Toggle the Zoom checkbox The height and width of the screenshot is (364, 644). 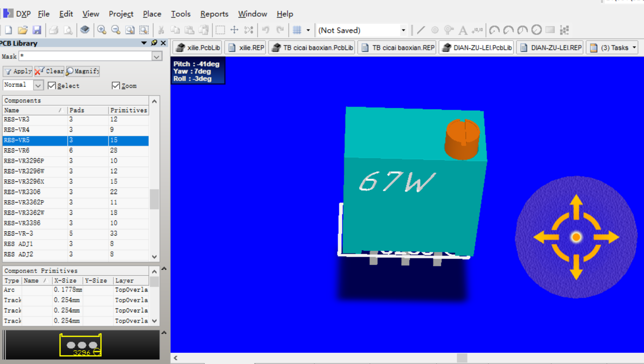pyautogui.click(x=116, y=85)
